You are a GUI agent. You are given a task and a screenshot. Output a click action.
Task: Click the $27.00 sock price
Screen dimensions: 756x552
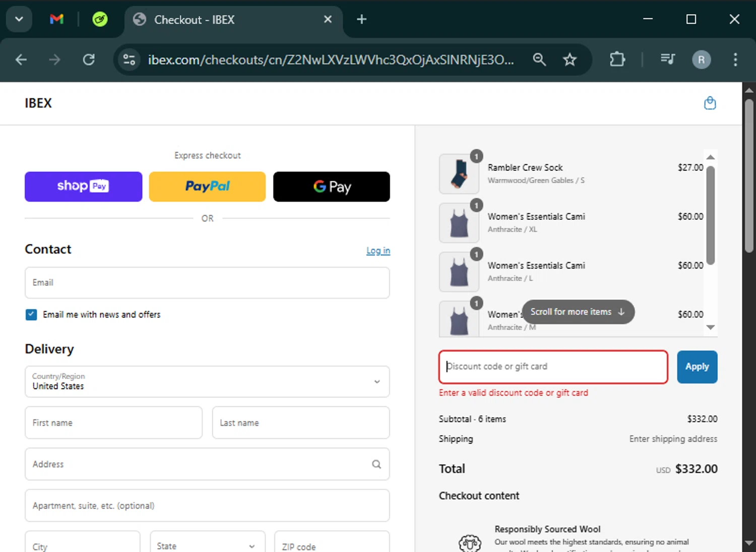click(x=690, y=167)
